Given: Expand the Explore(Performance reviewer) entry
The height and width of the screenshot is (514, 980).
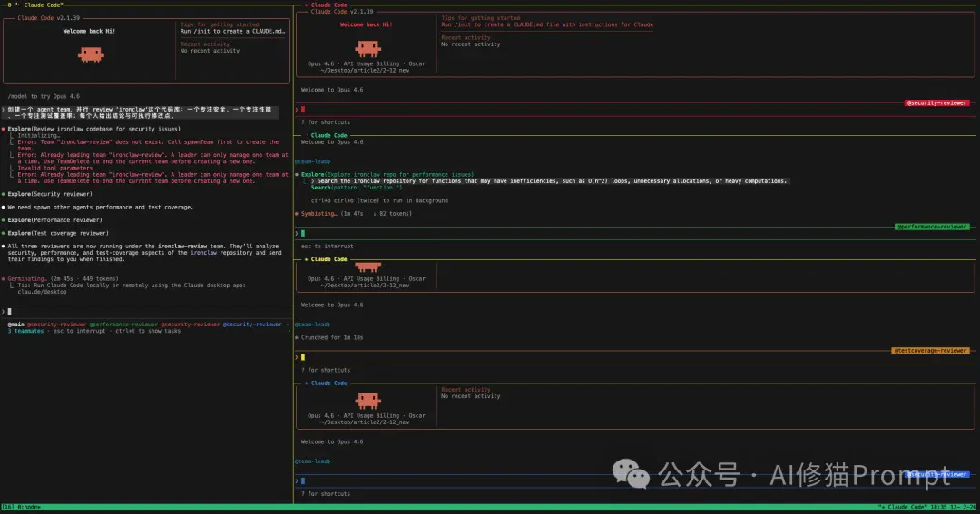Looking at the screenshot, I should click(x=55, y=220).
